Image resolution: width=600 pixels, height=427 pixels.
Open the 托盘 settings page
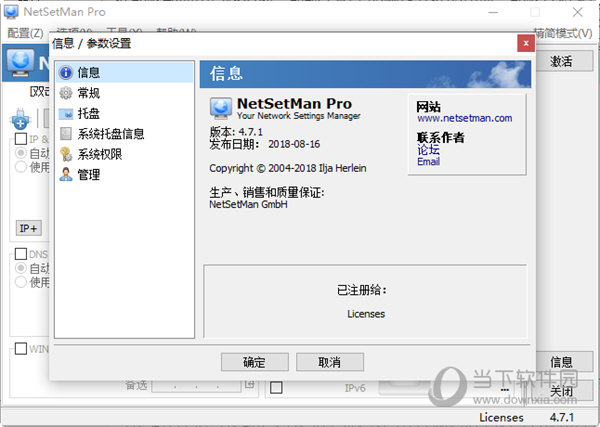(x=125, y=114)
